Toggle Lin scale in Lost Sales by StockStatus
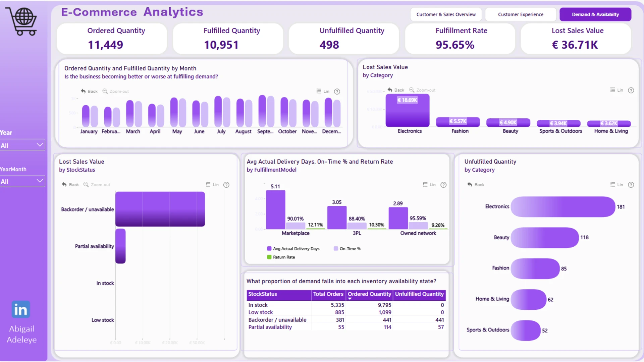This screenshot has width=644, height=362. [x=212, y=184]
